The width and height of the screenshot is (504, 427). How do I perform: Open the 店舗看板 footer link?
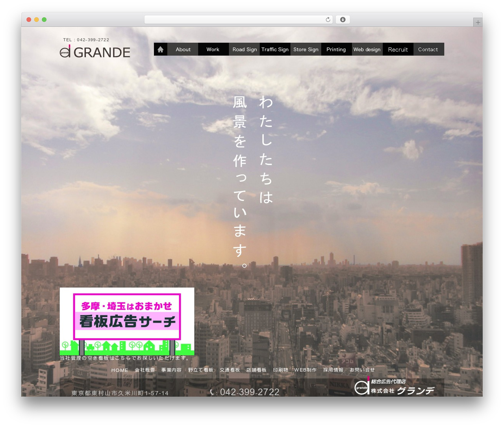click(256, 370)
